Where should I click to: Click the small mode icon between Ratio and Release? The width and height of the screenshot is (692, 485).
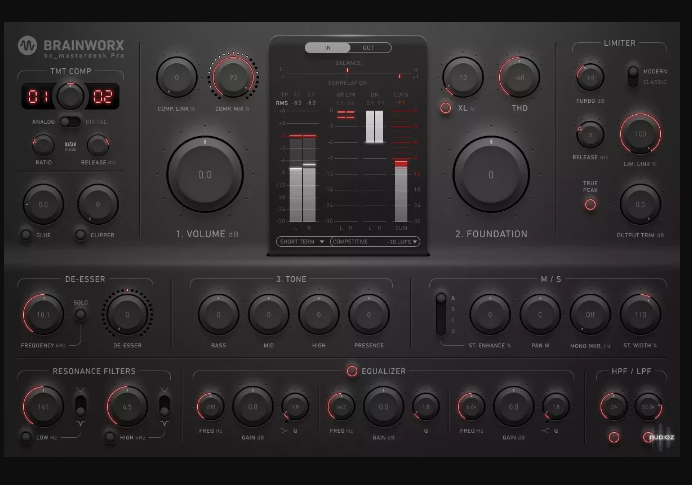[x=70, y=146]
